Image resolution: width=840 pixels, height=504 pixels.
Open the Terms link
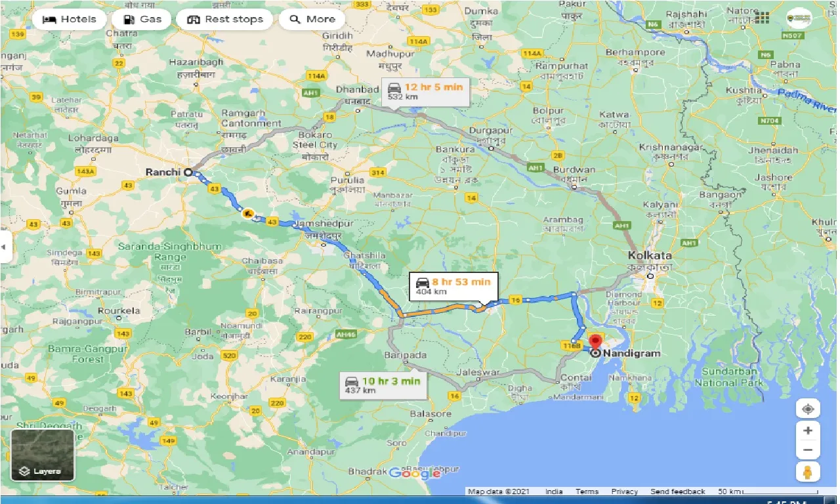click(587, 492)
